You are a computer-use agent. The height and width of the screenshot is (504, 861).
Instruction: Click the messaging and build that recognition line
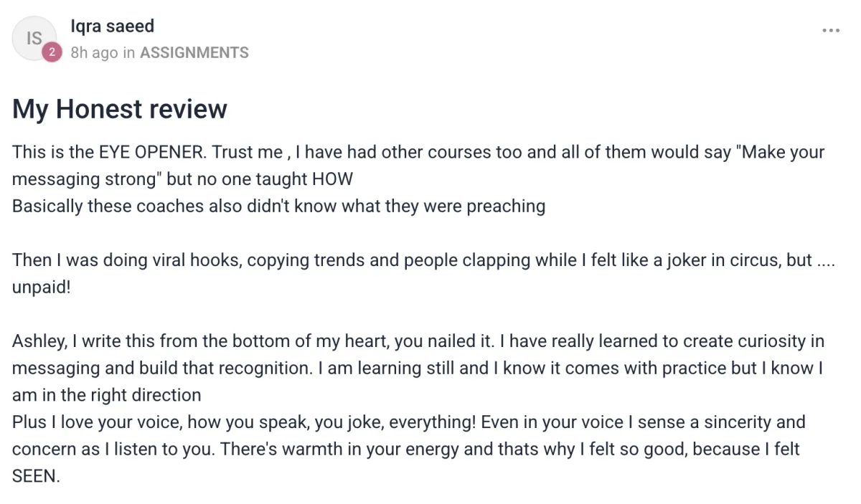pos(418,369)
